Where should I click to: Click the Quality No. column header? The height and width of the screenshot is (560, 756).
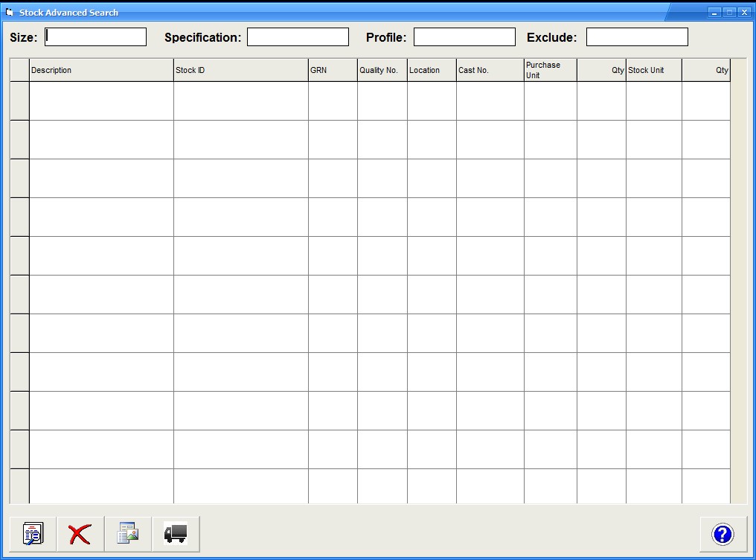[382, 71]
